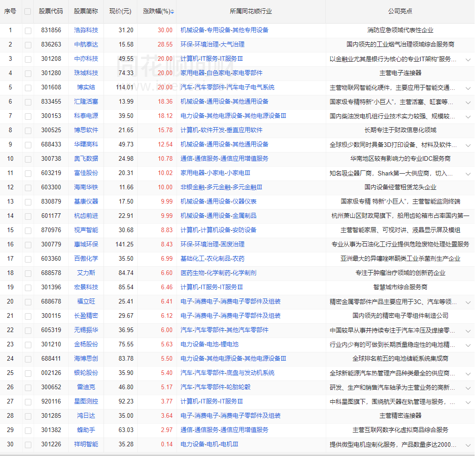Tick checkbox for 301608 博实结 row
This screenshot has height=456, width=476.
pos(28,88)
